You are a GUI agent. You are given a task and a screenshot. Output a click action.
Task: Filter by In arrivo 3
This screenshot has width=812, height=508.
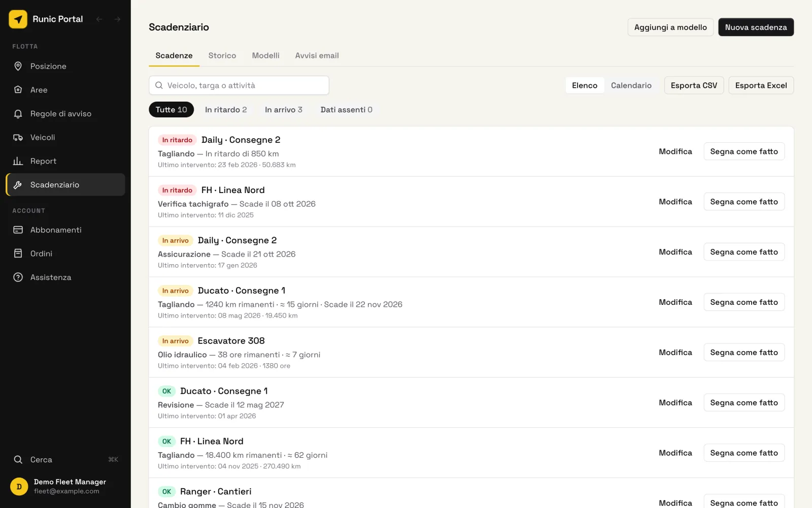284,110
